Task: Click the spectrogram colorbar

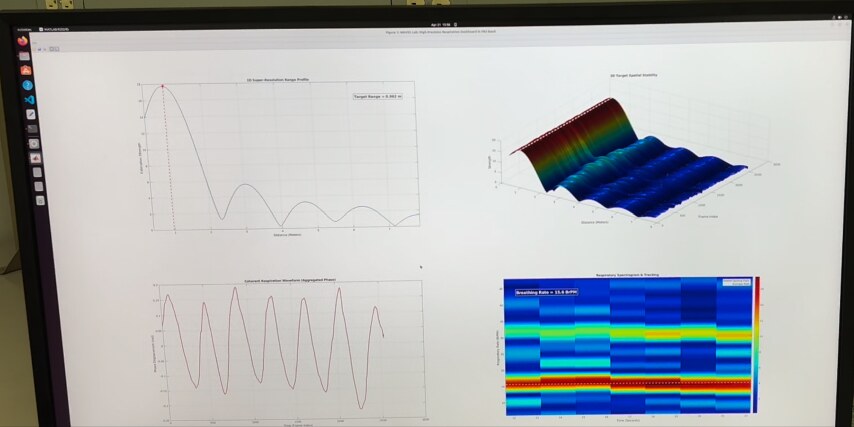Action: point(756,344)
